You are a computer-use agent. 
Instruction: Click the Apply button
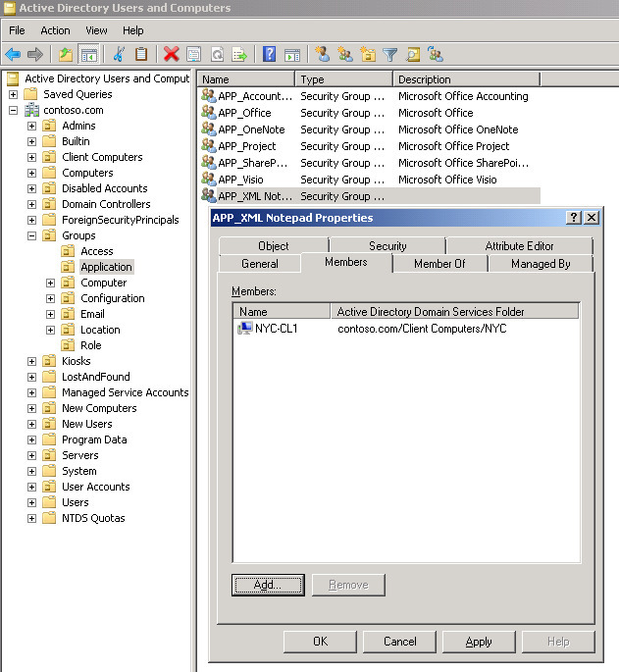click(x=479, y=642)
